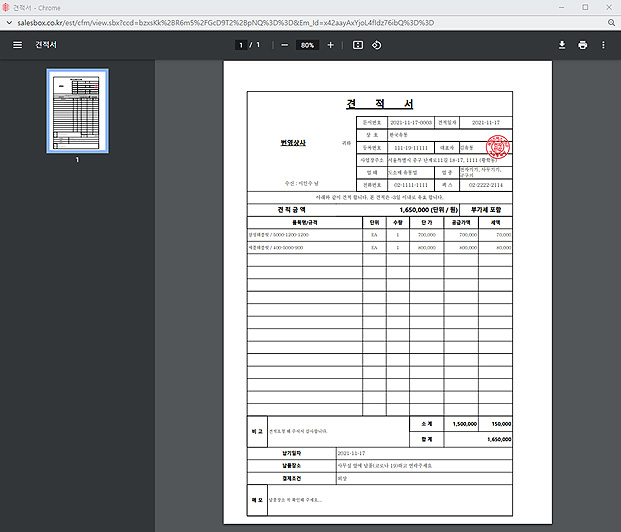The height and width of the screenshot is (532, 621).
Task: Toggle the sidebar menu hamburger icon
Action: coord(17,45)
